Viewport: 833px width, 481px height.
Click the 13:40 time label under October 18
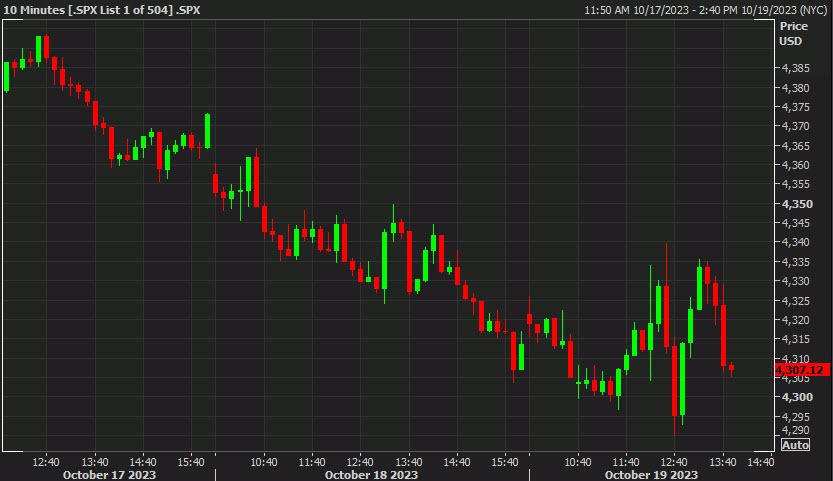pyautogui.click(x=409, y=462)
